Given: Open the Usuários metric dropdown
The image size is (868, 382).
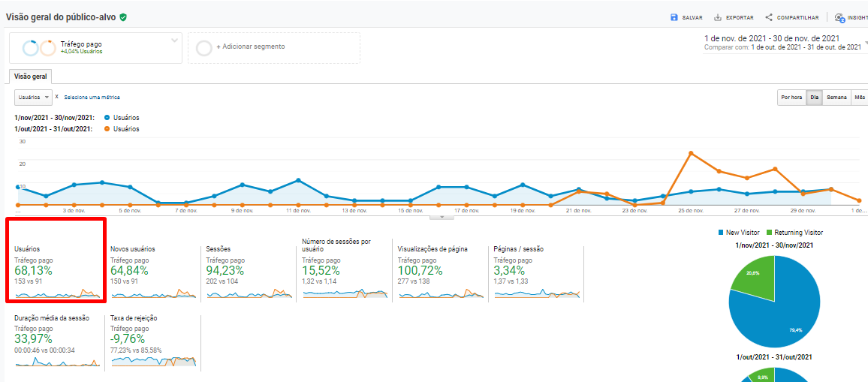Looking at the screenshot, I should 34,98.
